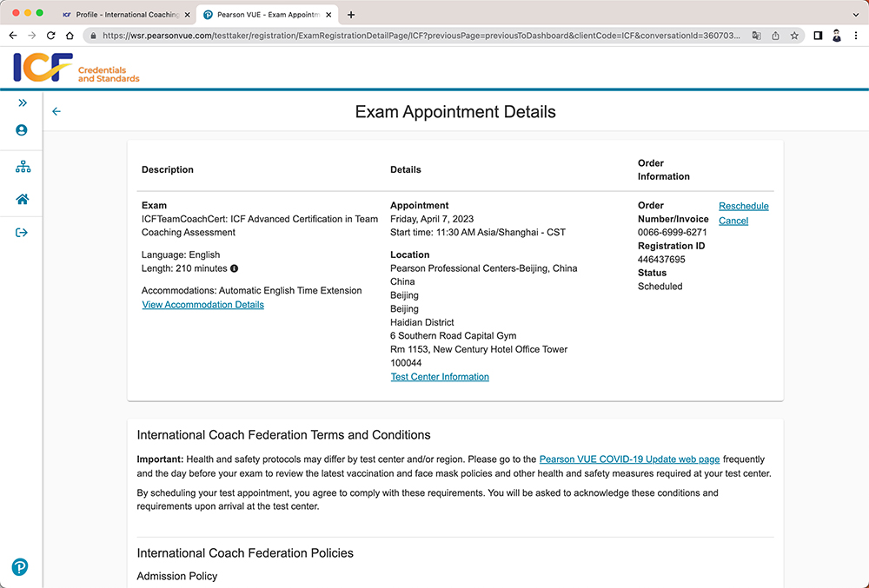Screen dimensions: 869x588
Task: Open a new browser tab
Action: [351, 15]
